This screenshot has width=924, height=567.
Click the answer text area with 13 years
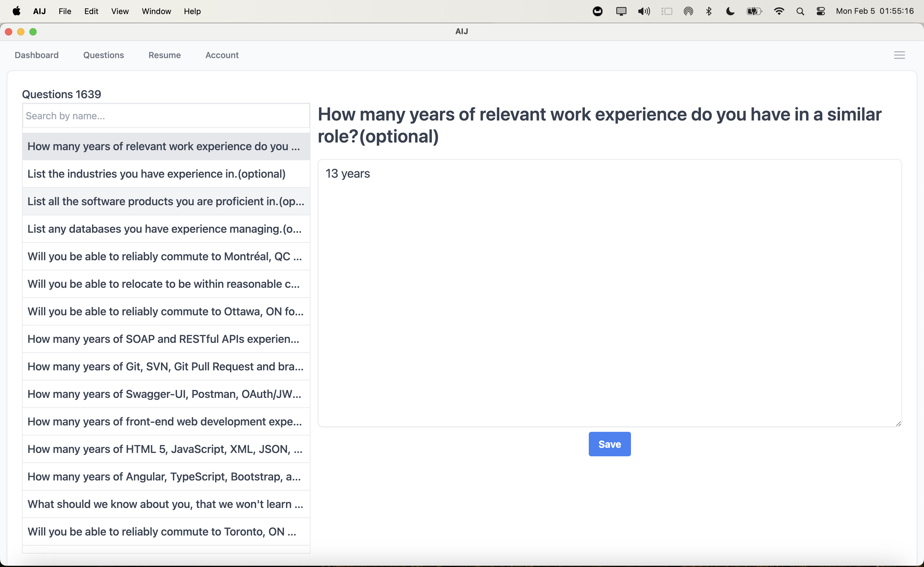coord(609,293)
